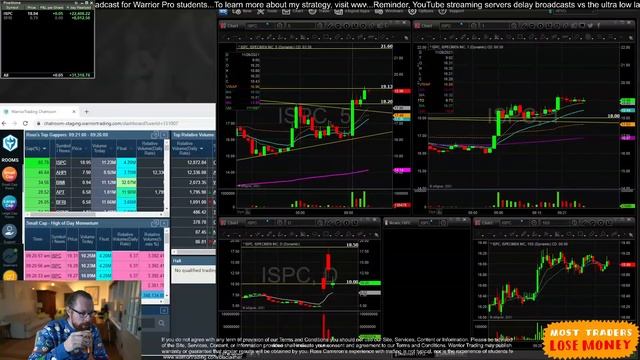Image resolution: width=640 pixels, height=360 pixels.
Task: Click rightmost drawing-toolbar icon in daily chart
Action: pyautogui.click(x=376, y=234)
